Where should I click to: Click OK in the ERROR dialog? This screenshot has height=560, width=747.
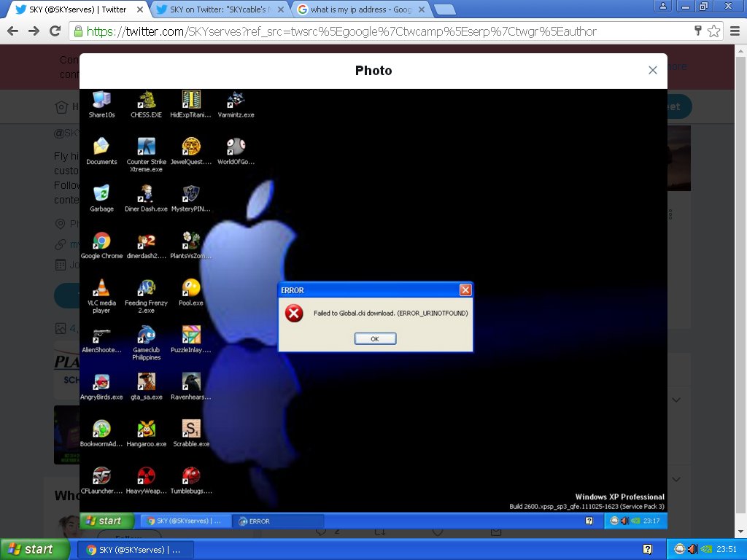375,338
